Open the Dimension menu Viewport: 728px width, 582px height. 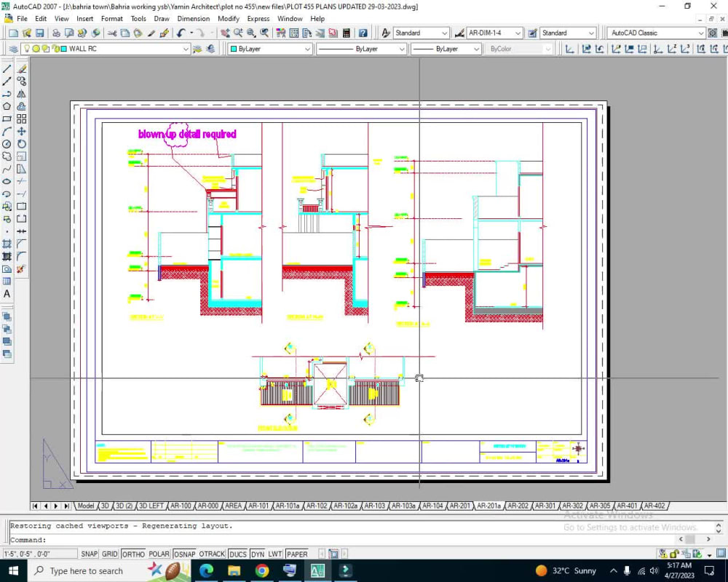(193, 18)
